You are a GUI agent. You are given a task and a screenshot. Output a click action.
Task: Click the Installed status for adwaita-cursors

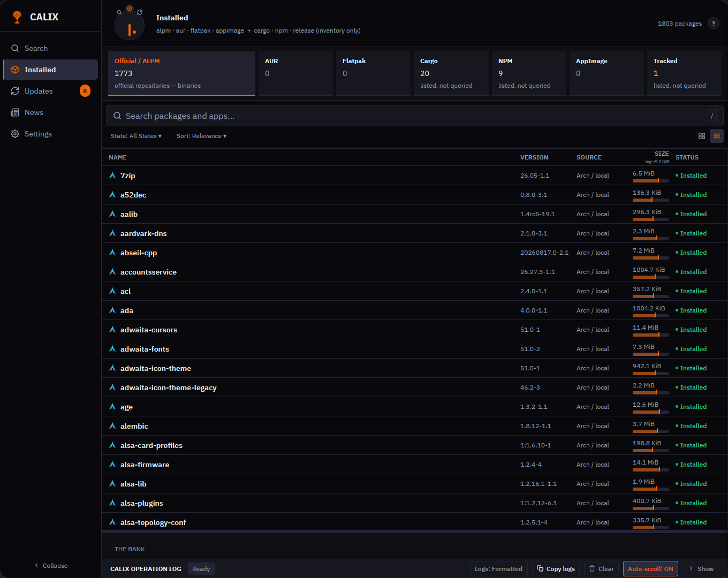[691, 330]
